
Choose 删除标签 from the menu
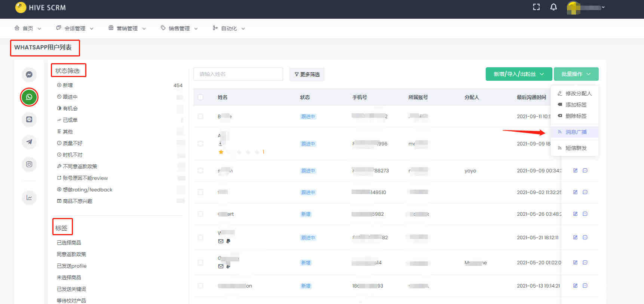(574, 116)
